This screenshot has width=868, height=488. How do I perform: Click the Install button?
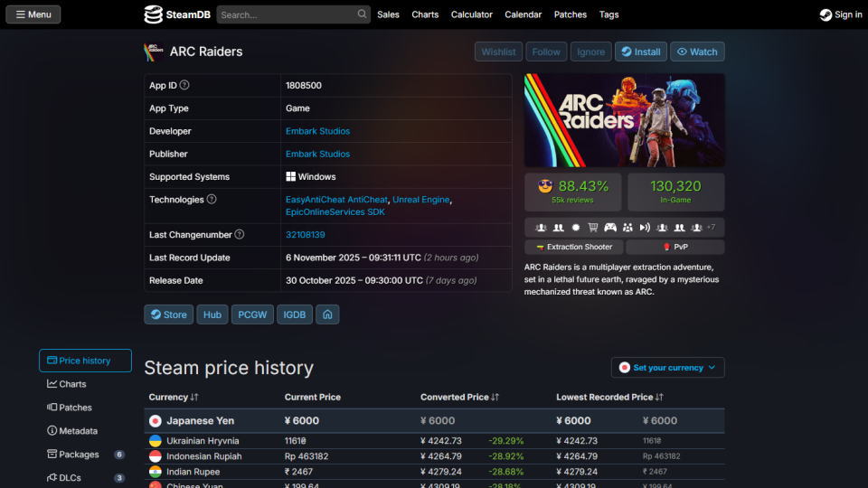click(x=640, y=52)
